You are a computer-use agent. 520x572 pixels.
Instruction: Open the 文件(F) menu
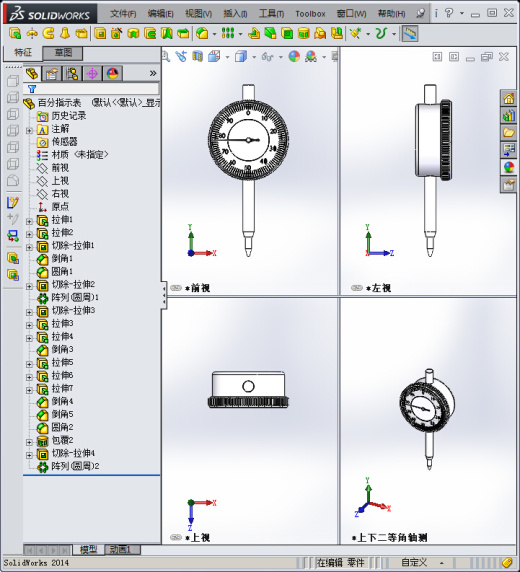tap(123, 14)
